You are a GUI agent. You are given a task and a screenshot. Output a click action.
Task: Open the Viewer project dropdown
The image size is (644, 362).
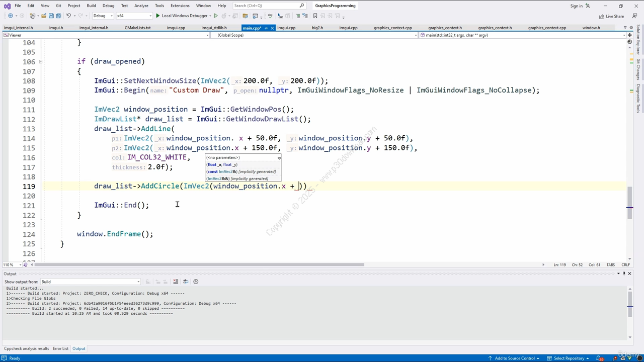105,35
